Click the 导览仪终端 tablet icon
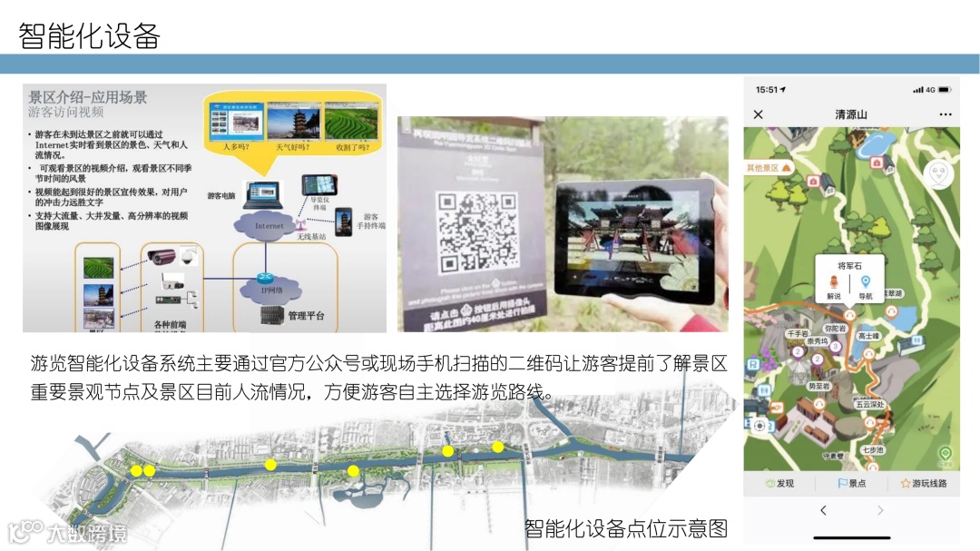Viewport: 980px width, 551px height. click(318, 186)
